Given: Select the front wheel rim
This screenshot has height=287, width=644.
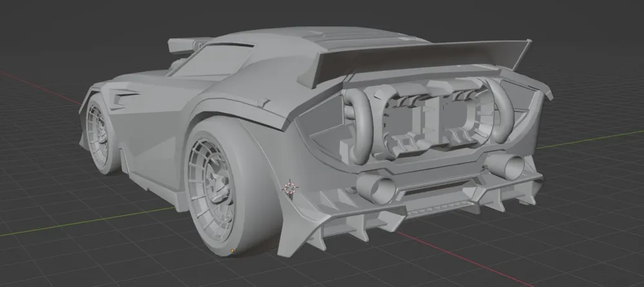Looking at the screenshot, I should (97, 133).
